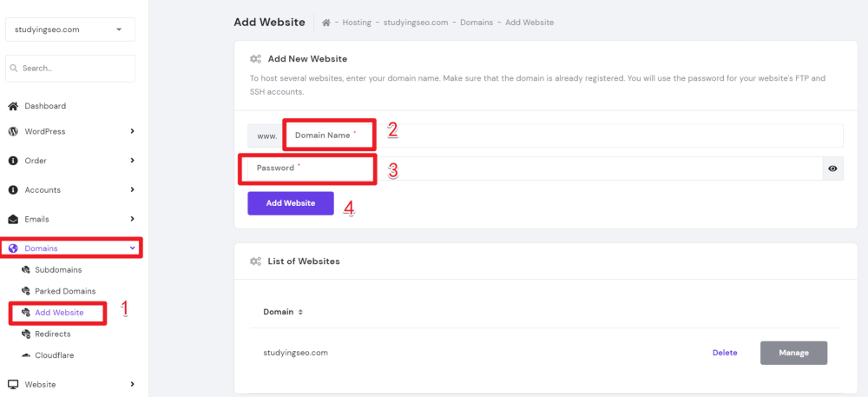Click the WordPress logo icon

tap(13, 132)
